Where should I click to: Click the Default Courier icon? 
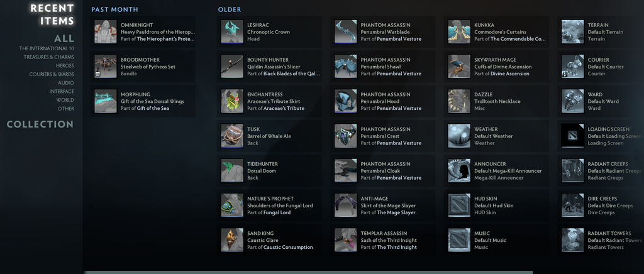click(572, 67)
